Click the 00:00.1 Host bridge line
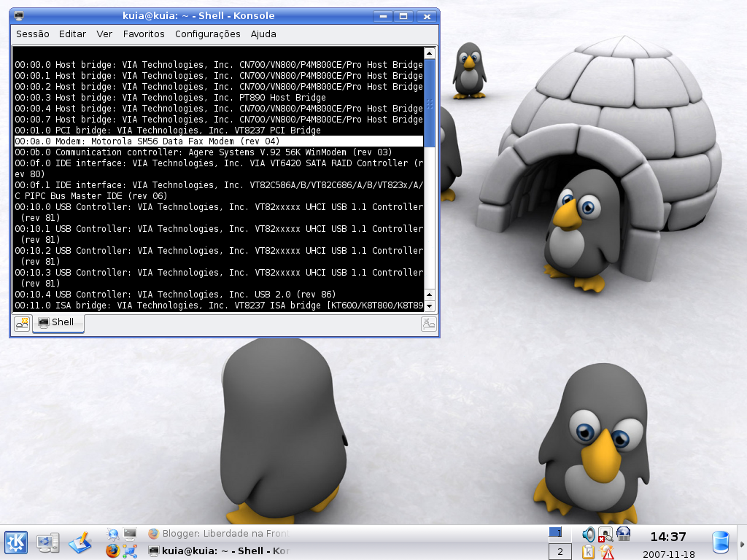Screen dimensions: 747x560 (219, 76)
